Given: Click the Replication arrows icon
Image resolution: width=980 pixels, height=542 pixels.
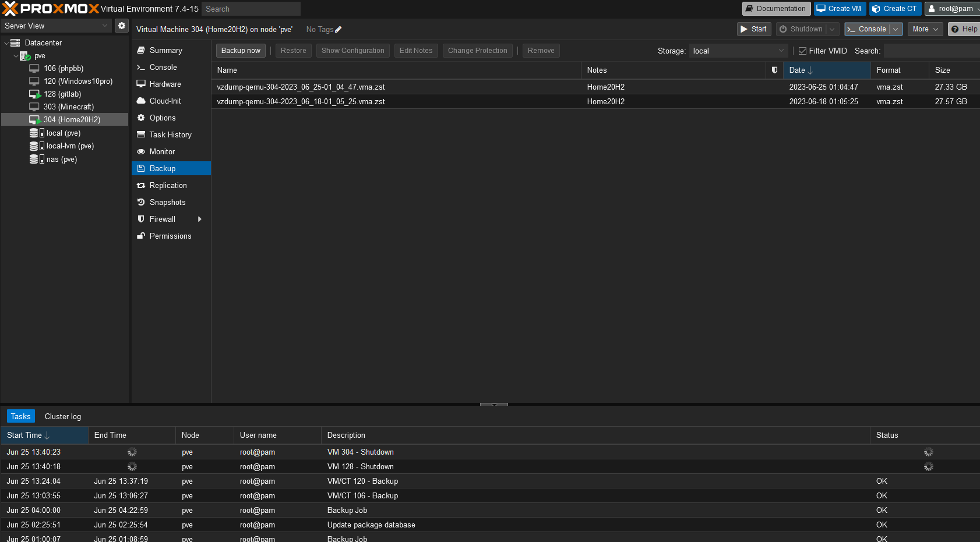Looking at the screenshot, I should tap(141, 185).
